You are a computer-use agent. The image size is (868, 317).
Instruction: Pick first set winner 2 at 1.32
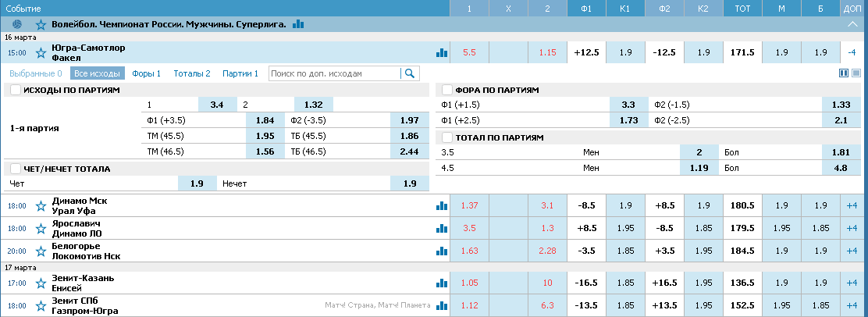313,104
